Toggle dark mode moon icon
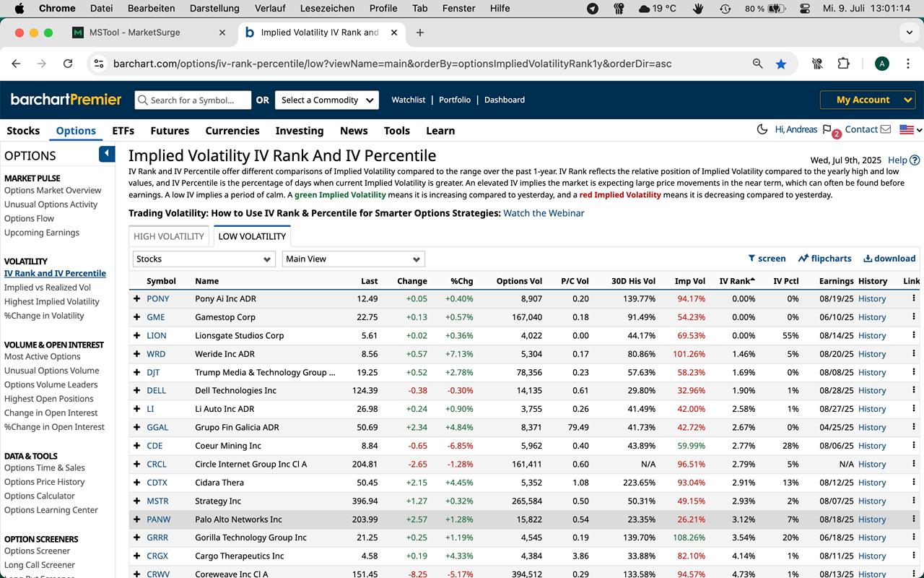 762,129
